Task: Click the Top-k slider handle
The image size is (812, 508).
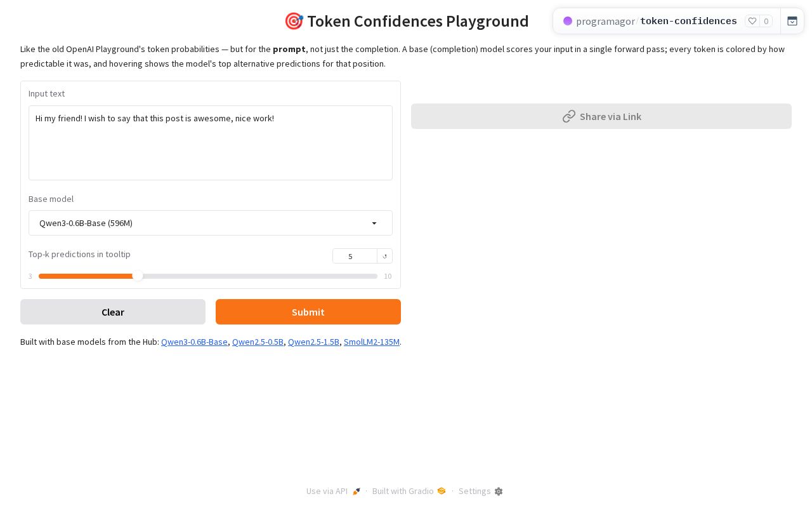Action: pyautogui.click(x=138, y=276)
